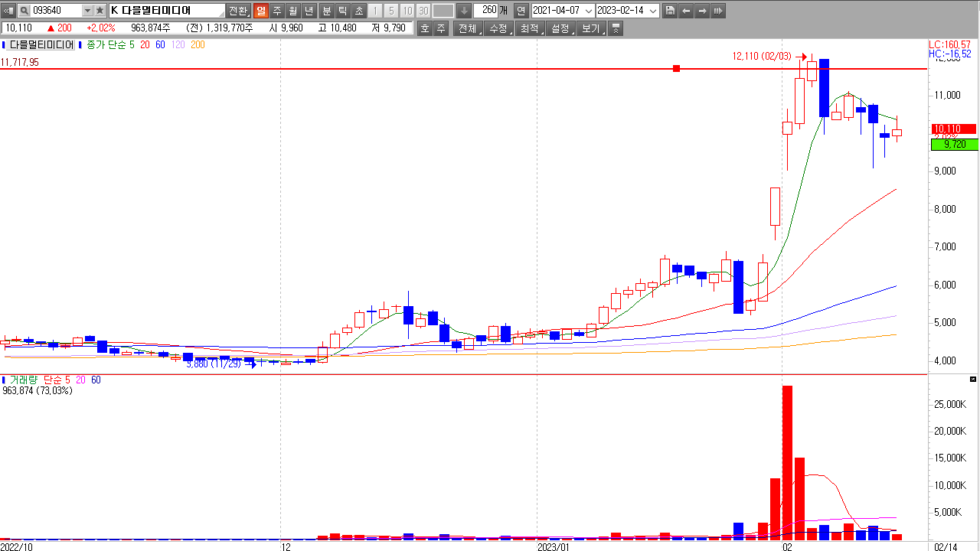Click the 20-period moving average legend number
Image resolution: width=980 pixels, height=551 pixels.
click(x=145, y=45)
